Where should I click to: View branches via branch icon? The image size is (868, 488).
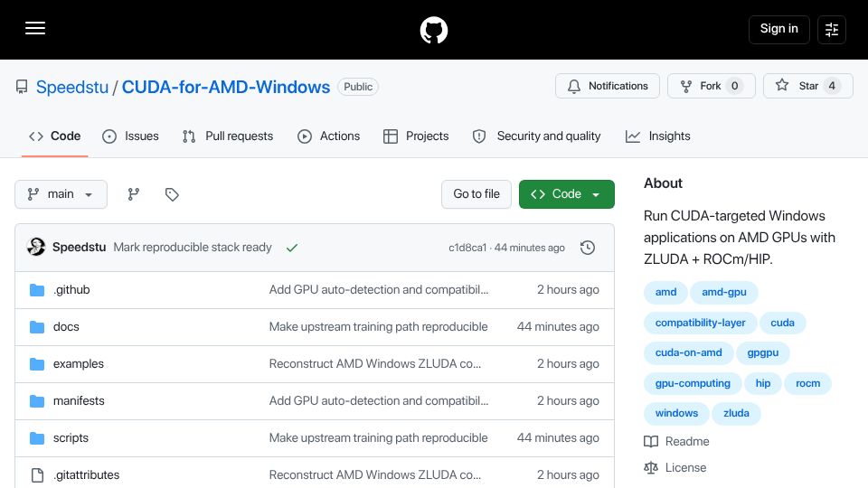134,194
